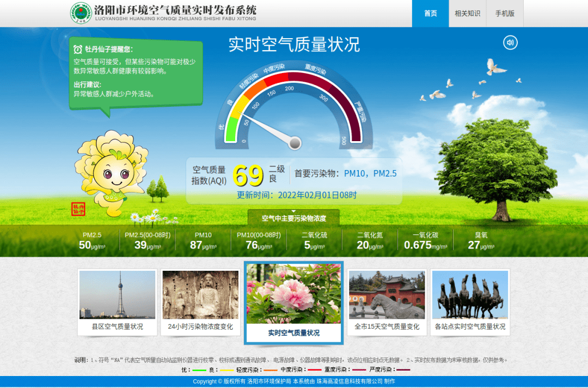Click the PM2.5 50 value
The width and height of the screenshot is (588, 388).
click(x=92, y=245)
